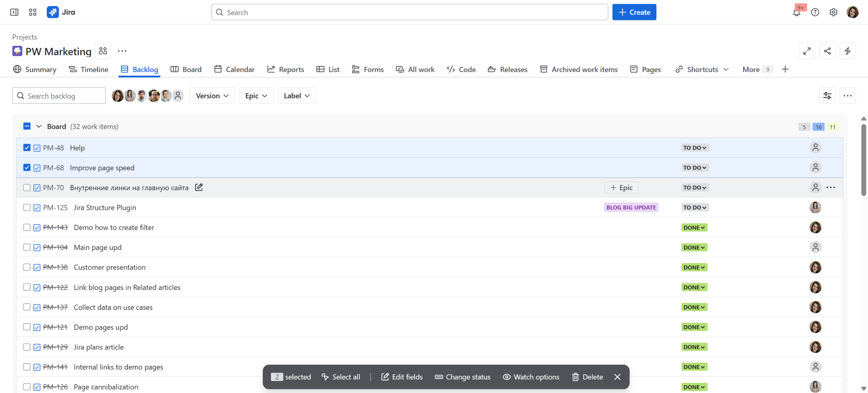This screenshot has width=868, height=393.
Task: Click the share icon
Action: 827,51
